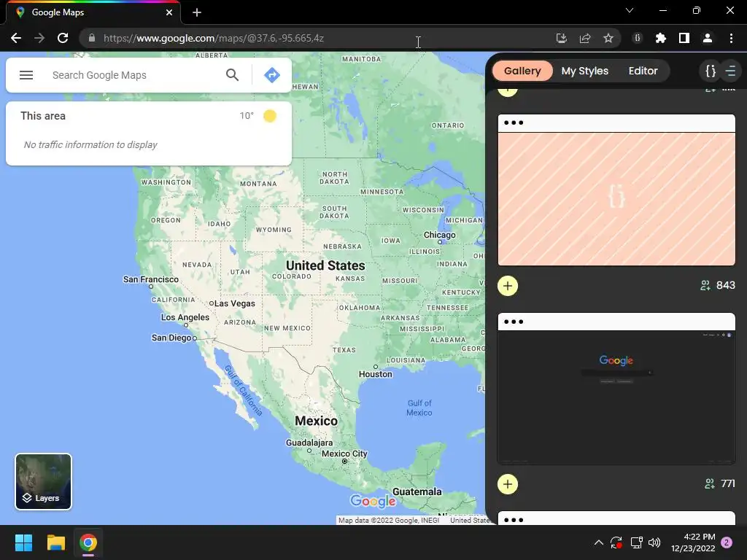Close the Google Maps tab
Image resolution: width=747 pixels, height=560 pixels.
point(169,12)
